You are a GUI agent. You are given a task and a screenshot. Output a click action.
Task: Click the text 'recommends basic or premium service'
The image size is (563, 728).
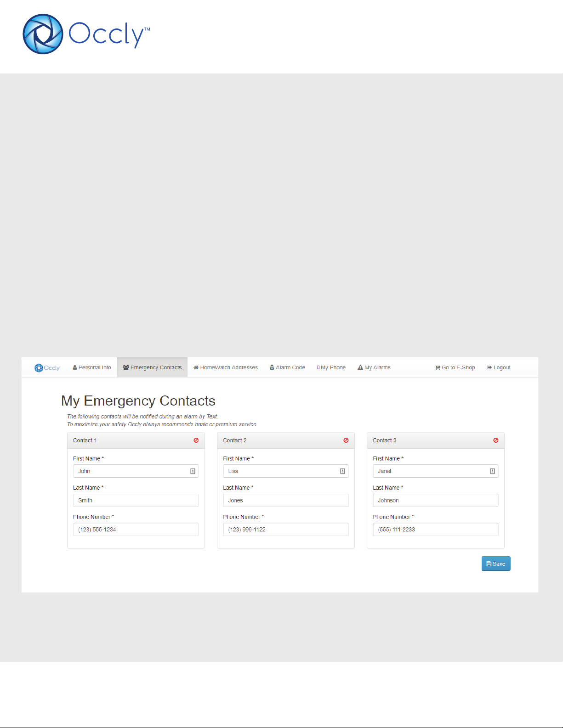coord(209,424)
